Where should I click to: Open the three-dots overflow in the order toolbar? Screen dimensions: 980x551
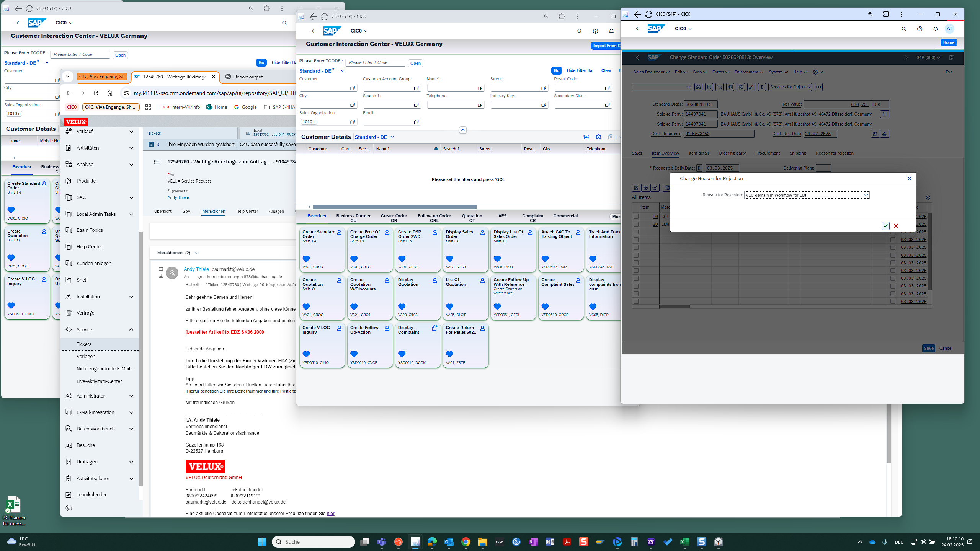[x=818, y=87]
